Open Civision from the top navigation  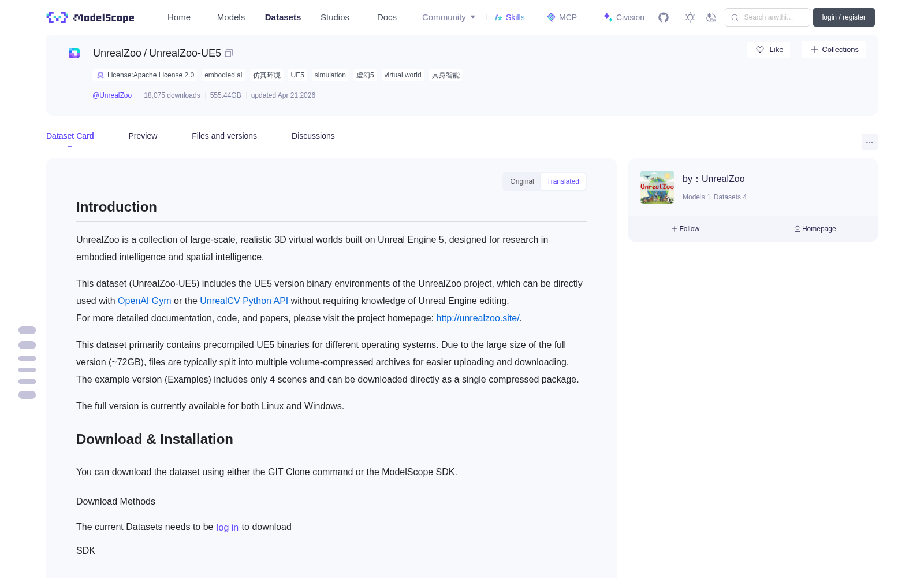(x=624, y=17)
